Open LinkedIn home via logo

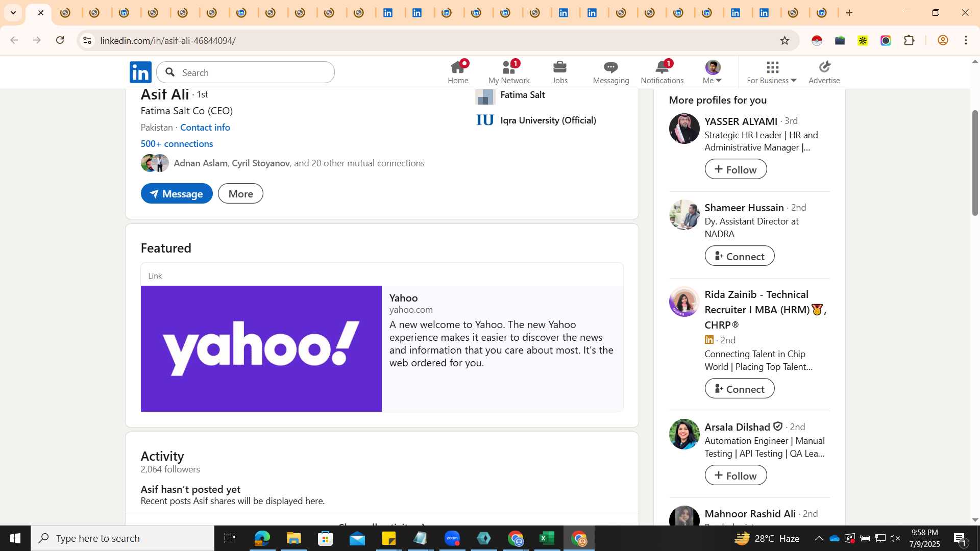140,72
